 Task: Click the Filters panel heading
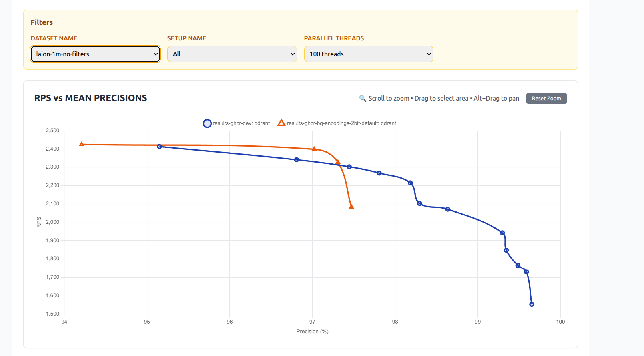pos(42,22)
